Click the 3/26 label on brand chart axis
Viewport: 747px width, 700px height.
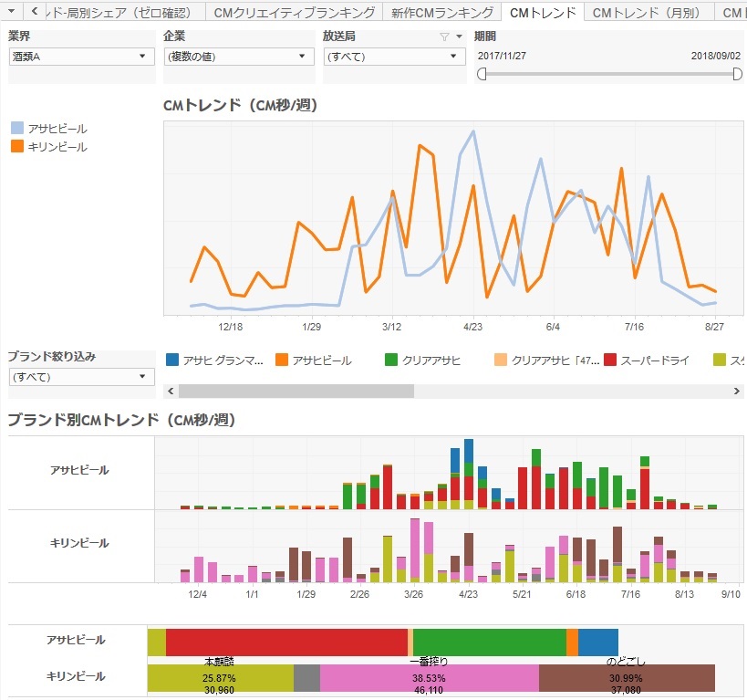[413, 594]
